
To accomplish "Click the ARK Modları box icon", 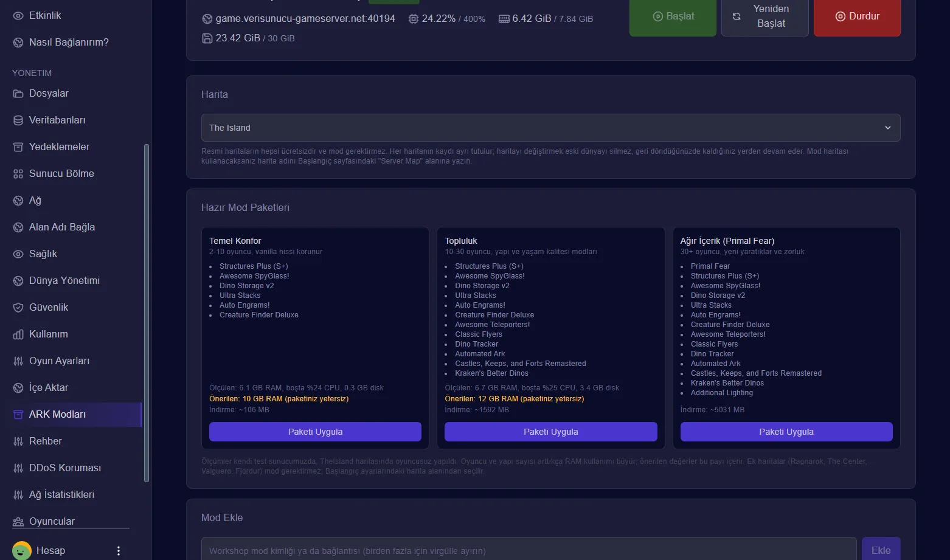I will point(18,415).
